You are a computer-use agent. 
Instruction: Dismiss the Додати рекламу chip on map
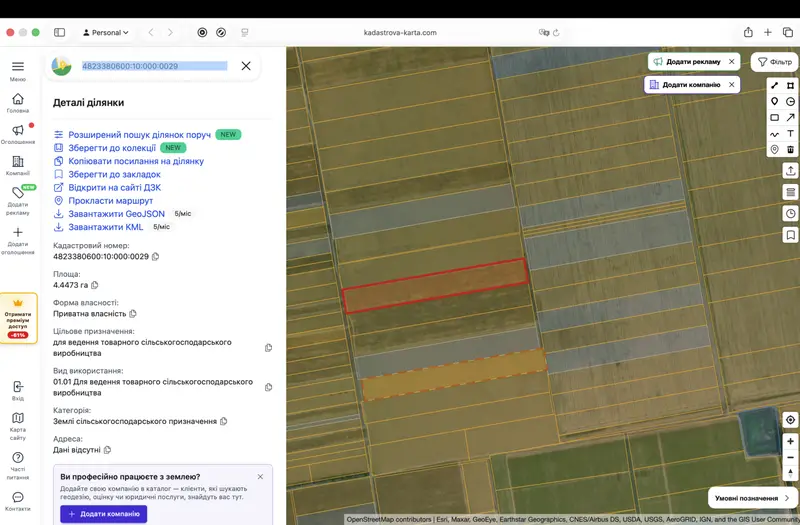(x=732, y=61)
